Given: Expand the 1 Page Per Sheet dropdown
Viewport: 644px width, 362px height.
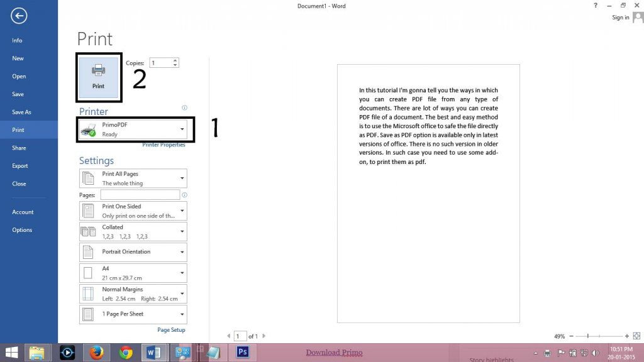Looking at the screenshot, I should point(133,314).
